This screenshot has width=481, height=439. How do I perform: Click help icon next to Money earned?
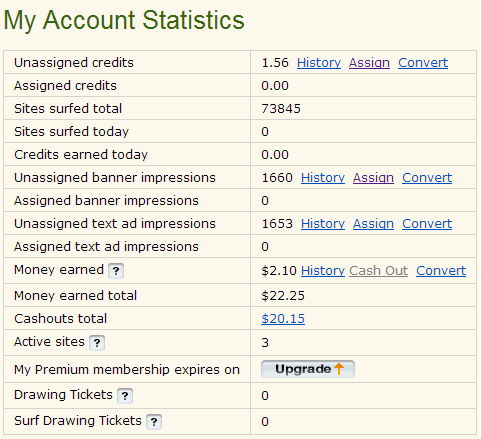point(116,271)
